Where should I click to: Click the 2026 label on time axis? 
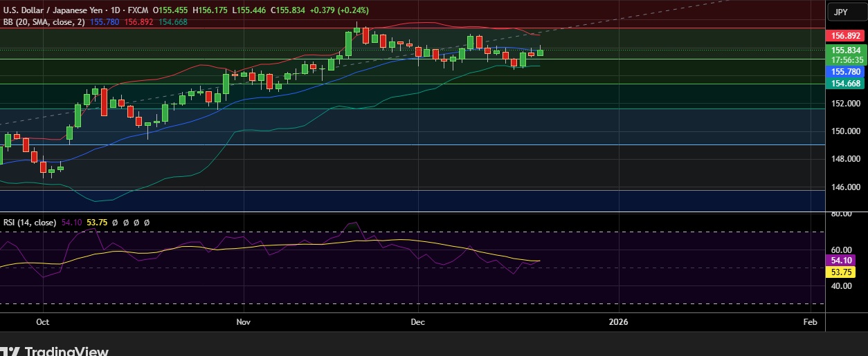point(617,322)
